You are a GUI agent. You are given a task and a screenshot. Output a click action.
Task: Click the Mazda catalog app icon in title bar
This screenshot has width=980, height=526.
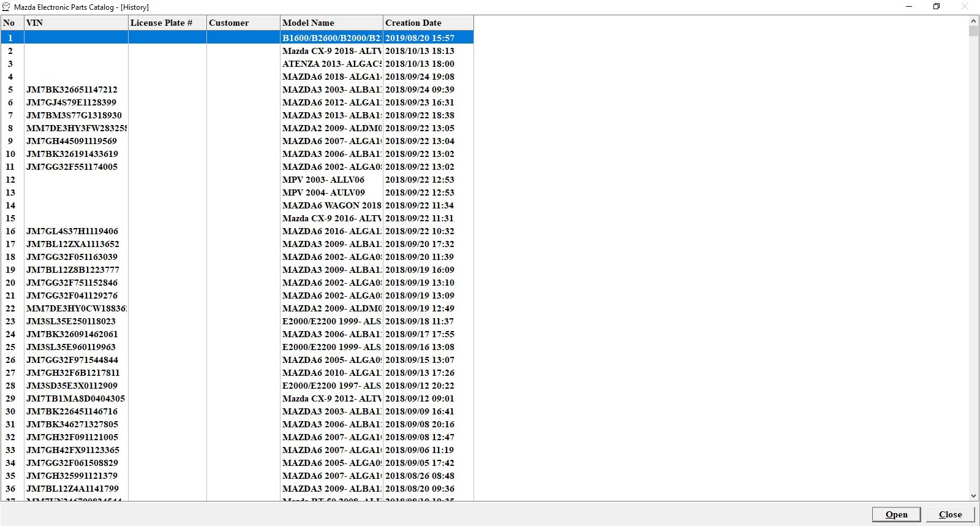pyautogui.click(x=6, y=7)
